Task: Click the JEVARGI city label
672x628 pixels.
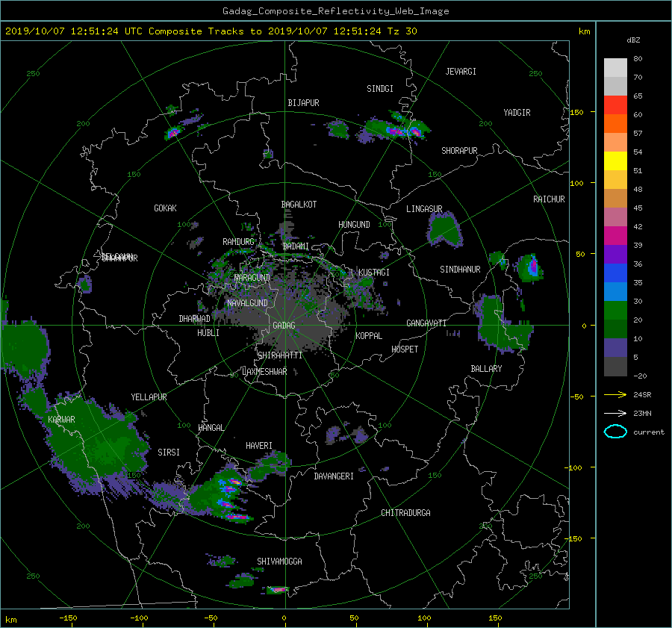Action: pos(461,72)
